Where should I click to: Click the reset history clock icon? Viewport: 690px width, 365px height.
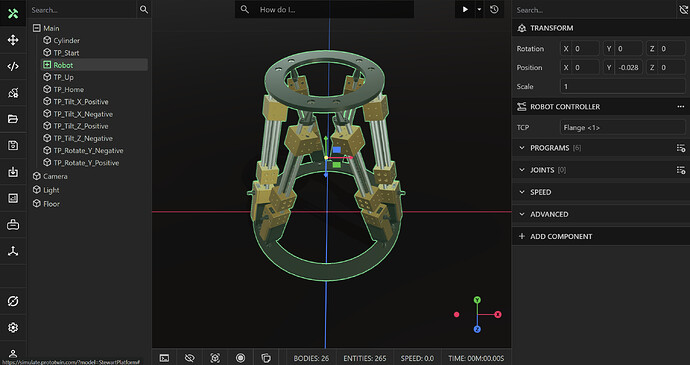[494, 9]
